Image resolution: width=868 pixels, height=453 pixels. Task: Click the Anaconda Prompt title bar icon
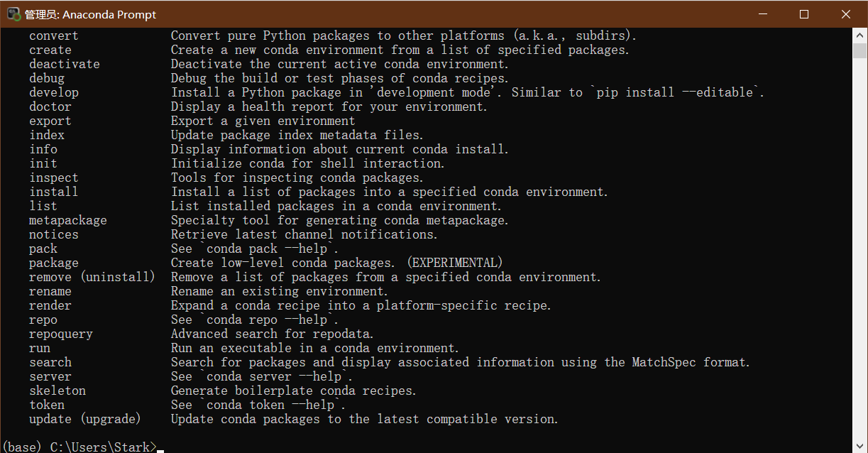(13, 14)
